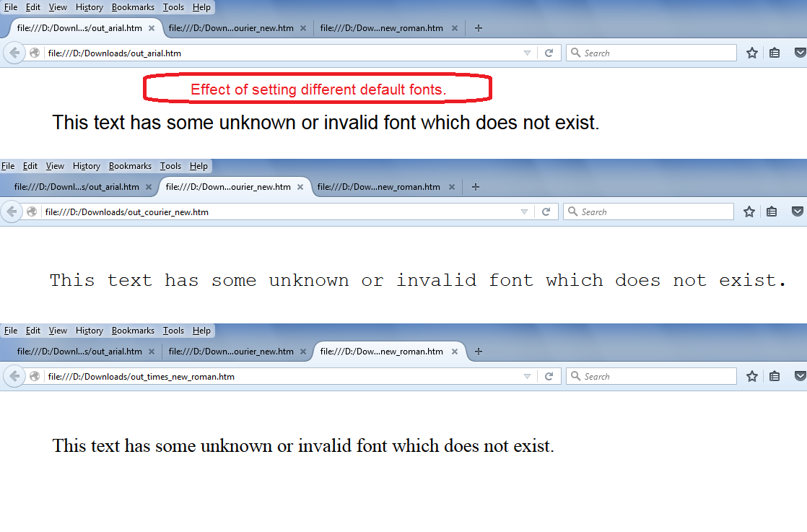Expand the address bar history dropdown arrow
Viewport: 807px width, 532px height.
click(526, 52)
